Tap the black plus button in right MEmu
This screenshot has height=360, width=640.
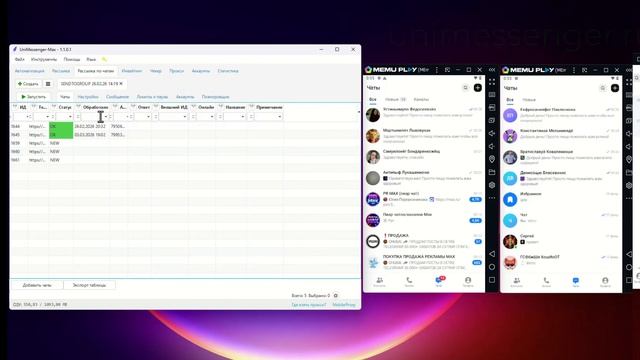point(615,88)
